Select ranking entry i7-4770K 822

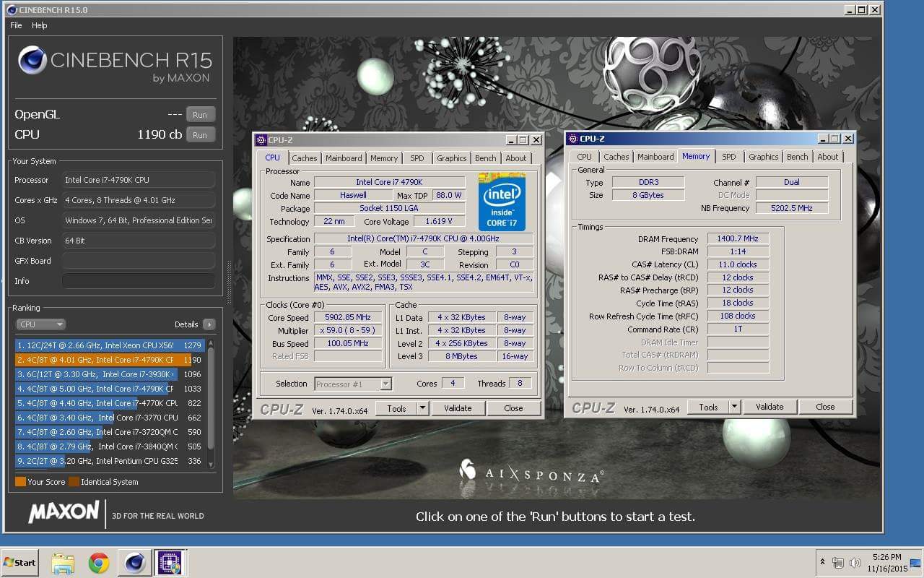coord(110,403)
